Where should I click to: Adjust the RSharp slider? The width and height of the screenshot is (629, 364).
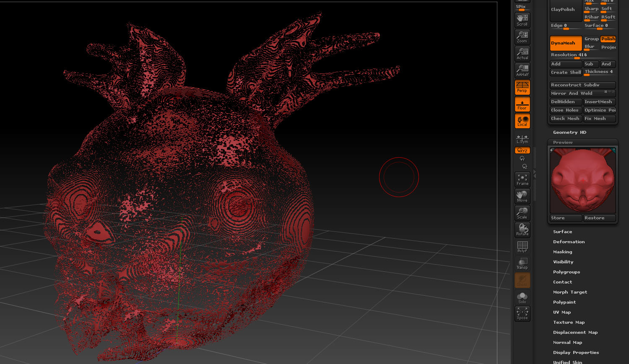click(591, 18)
